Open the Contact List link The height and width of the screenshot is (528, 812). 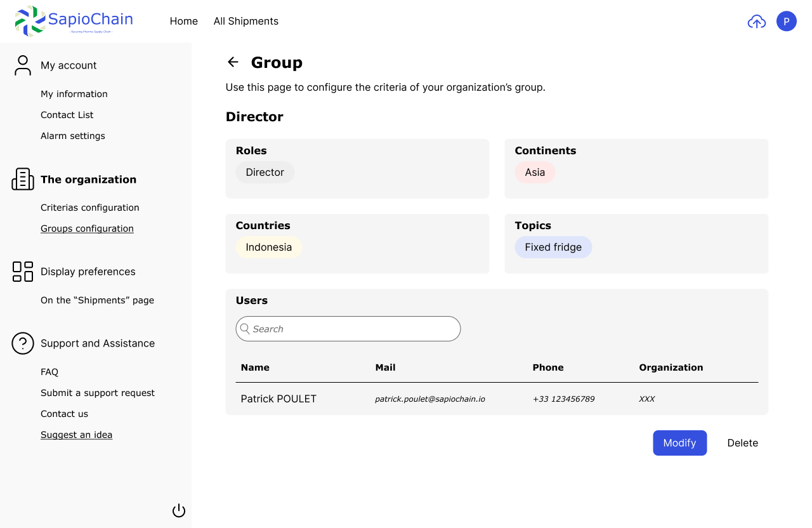67,115
